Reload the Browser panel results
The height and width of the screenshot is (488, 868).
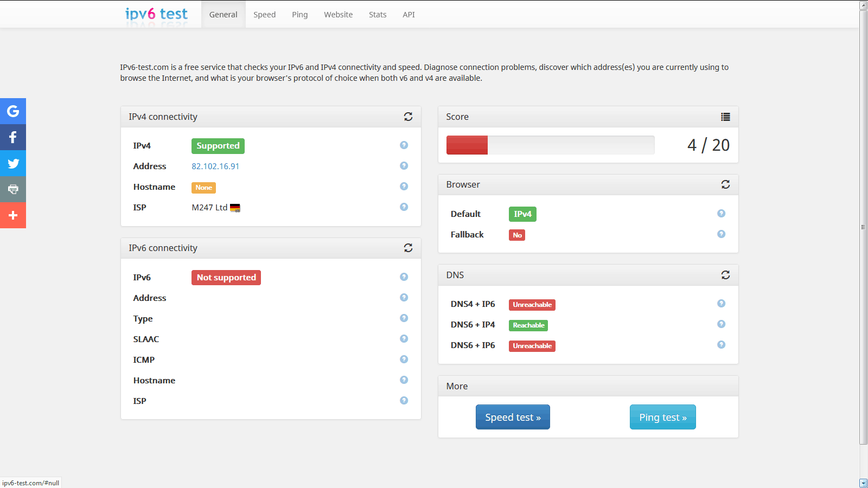pos(725,184)
